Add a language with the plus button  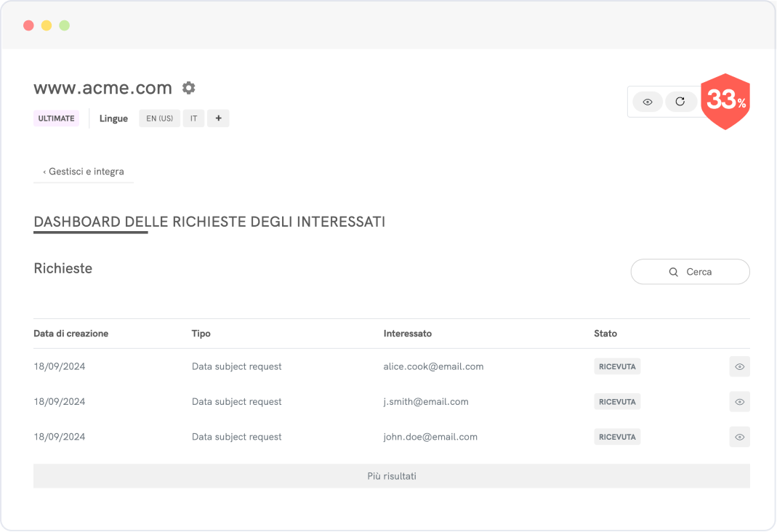point(218,118)
